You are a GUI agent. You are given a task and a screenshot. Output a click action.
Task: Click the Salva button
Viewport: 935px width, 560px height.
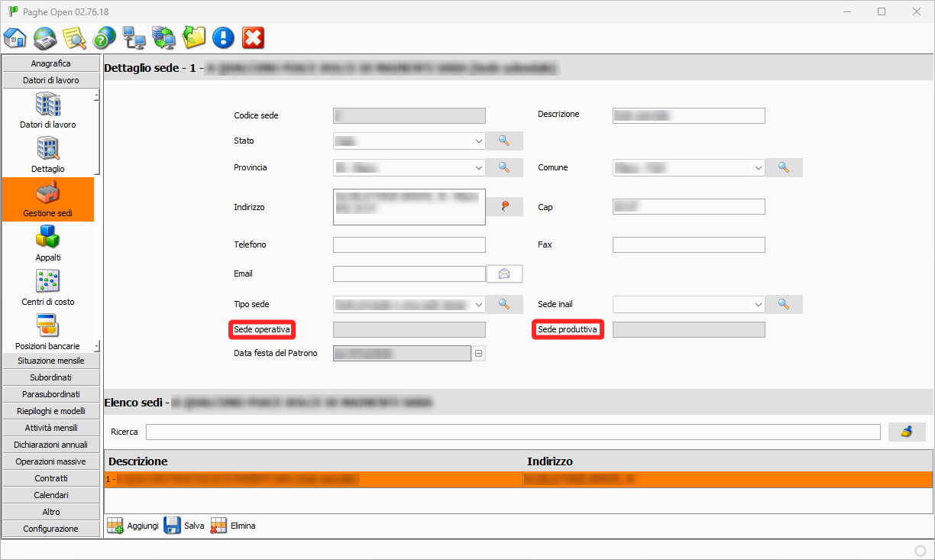[x=185, y=526]
